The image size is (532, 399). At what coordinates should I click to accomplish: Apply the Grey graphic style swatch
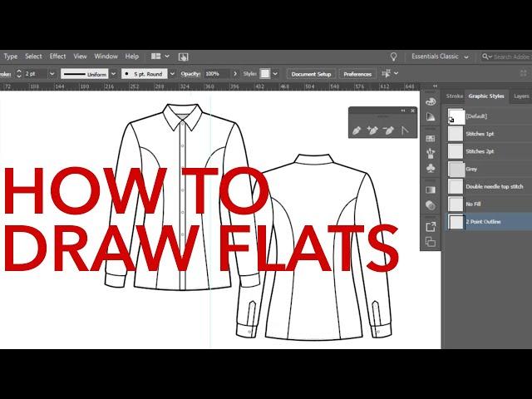[456, 169]
